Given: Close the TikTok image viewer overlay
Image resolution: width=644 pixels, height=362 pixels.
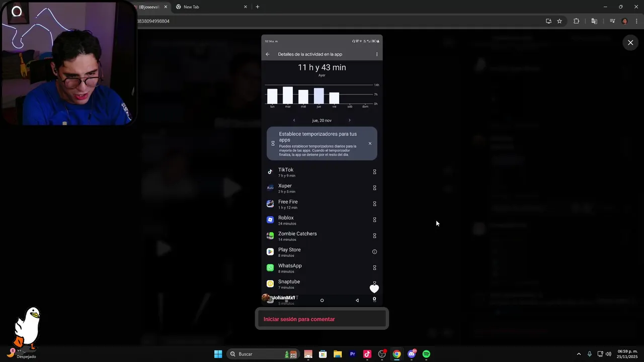Looking at the screenshot, I should [x=630, y=43].
